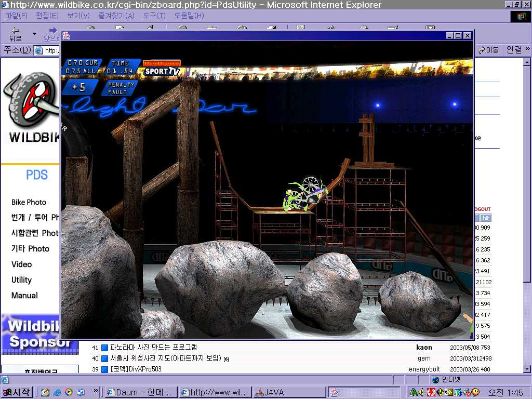Switch to the JAVA taskbar window
The height and width of the screenshot is (399, 532).
[x=289, y=392]
